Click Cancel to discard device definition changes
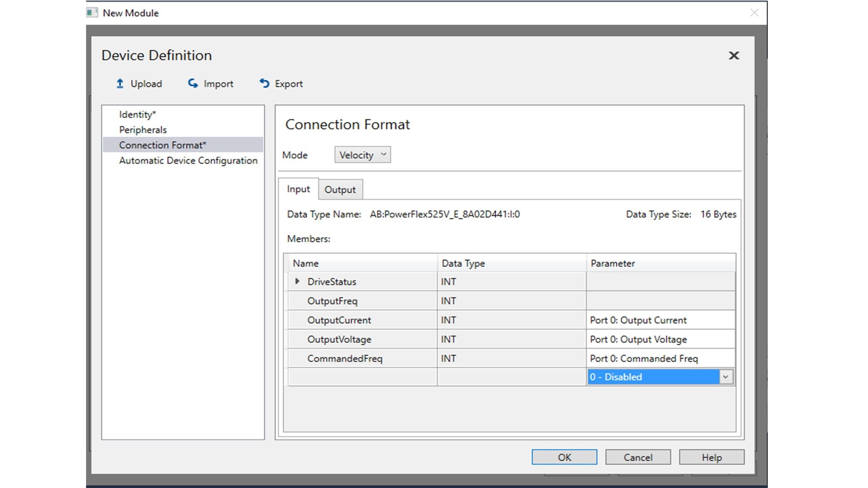Image resolution: width=868 pixels, height=488 pixels. [638, 457]
